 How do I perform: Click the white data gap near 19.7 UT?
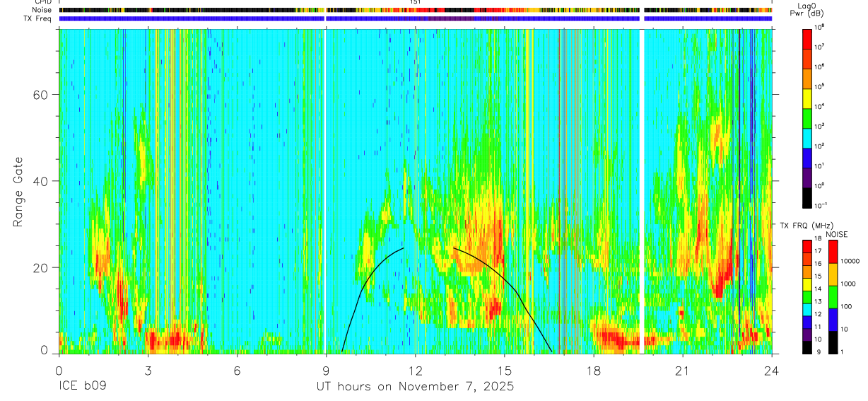[x=642, y=191]
